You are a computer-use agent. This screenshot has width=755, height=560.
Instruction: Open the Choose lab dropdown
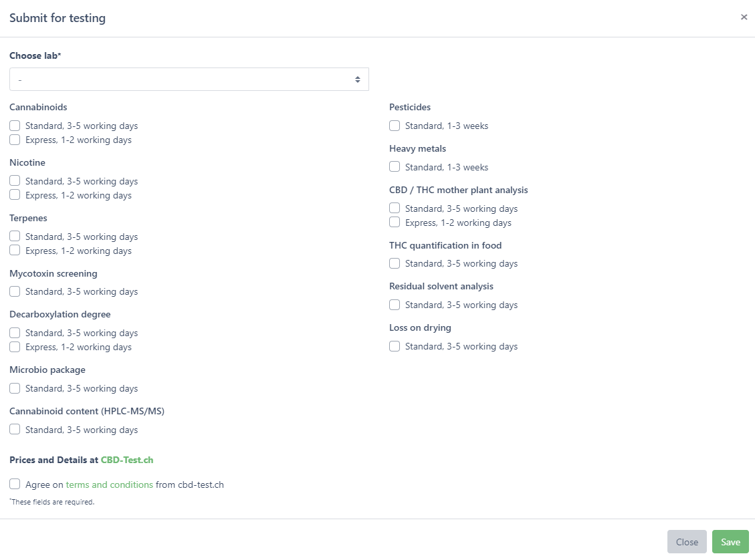(189, 80)
